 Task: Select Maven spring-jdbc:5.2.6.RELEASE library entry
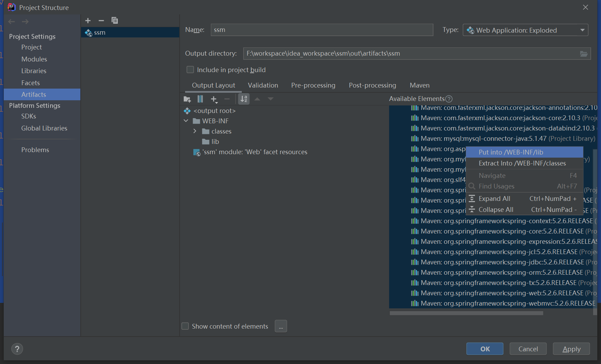[503, 262]
